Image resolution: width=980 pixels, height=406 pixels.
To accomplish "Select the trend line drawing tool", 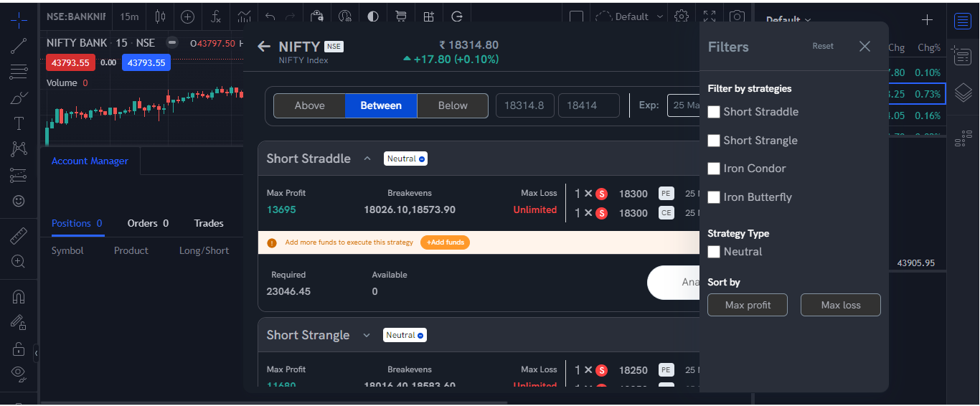I will 19,46.
